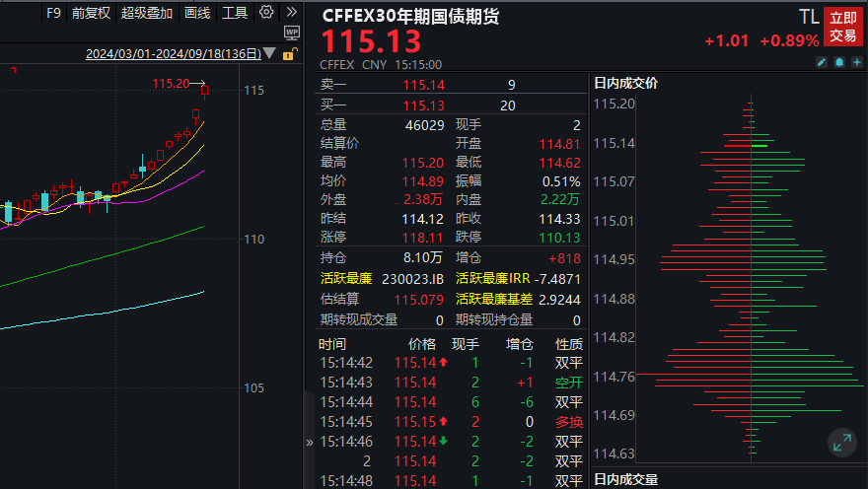The width and height of the screenshot is (868, 489).
Task: Click the 115.20 high marker on chart
Action: tap(171, 84)
